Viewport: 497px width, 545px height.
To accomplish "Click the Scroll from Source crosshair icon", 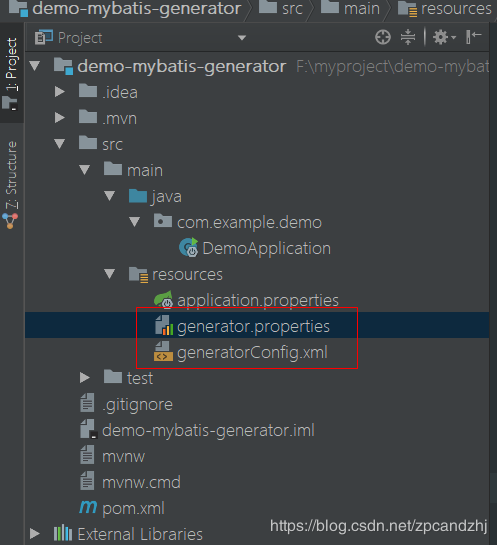I will (x=383, y=37).
